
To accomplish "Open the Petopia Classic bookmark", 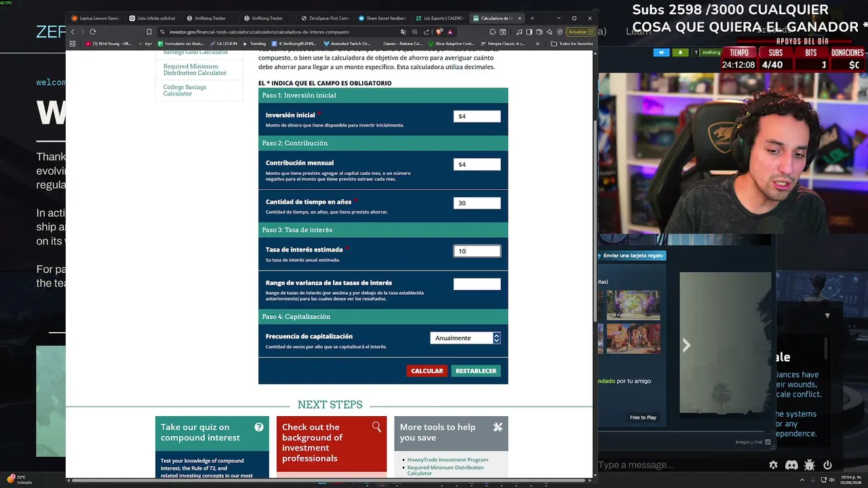I will pos(503,43).
